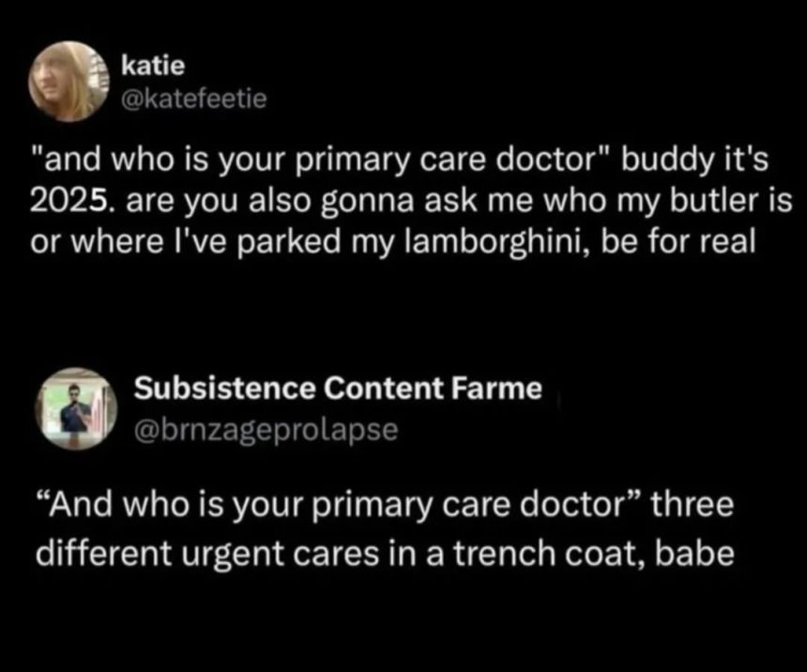Click the "Subsistence Content Farme" display name

tap(338, 389)
